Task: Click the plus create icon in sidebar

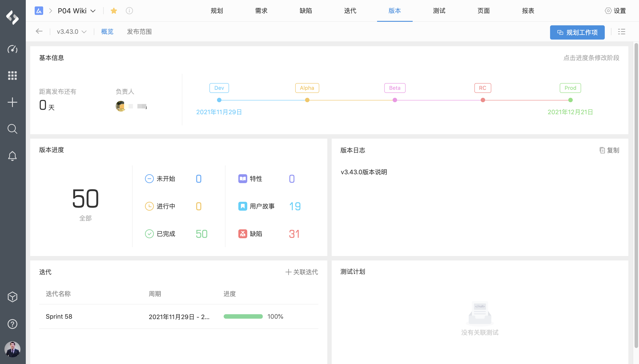Action: 12,102
